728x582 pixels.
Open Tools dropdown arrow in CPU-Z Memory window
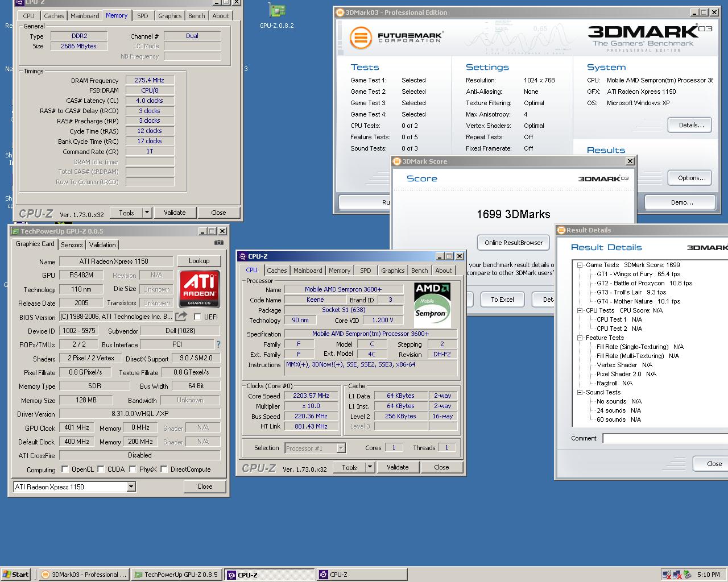[147, 213]
